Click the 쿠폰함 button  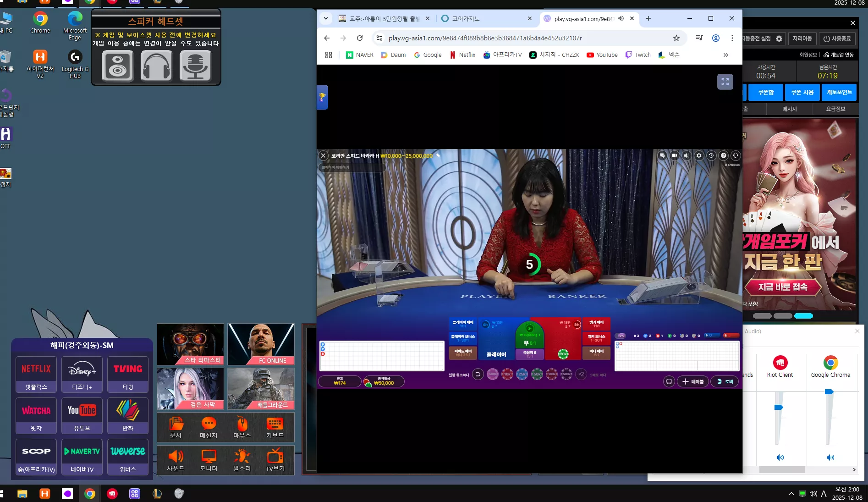coord(765,92)
